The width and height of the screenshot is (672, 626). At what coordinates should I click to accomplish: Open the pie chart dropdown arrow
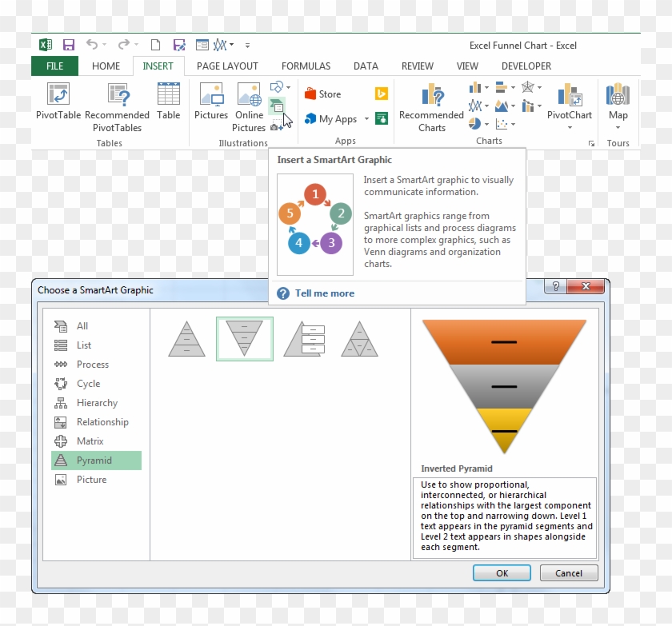[x=487, y=125]
